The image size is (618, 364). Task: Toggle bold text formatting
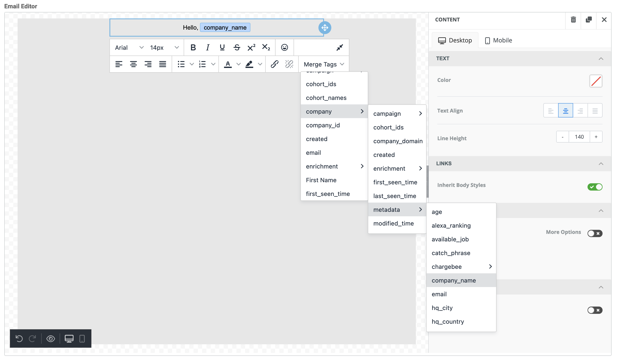pyautogui.click(x=193, y=47)
